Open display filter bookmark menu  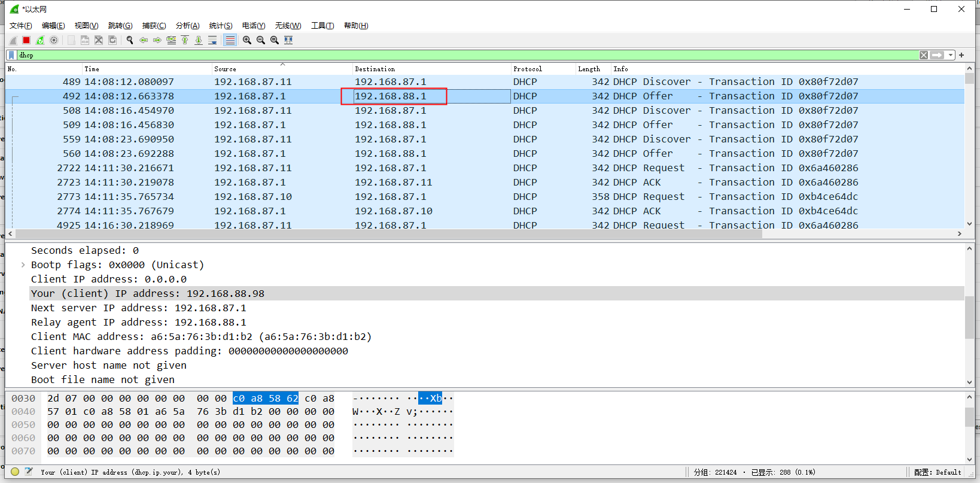[x=11, y=55]
